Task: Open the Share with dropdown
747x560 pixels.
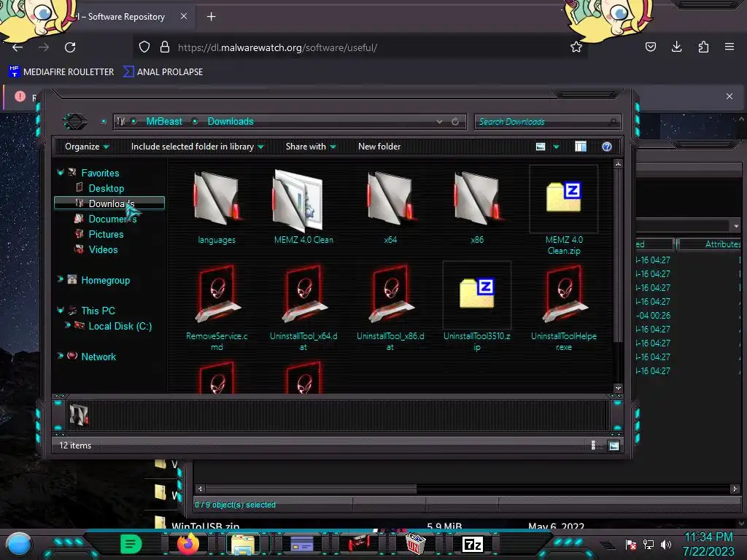Action: [311, 147]
